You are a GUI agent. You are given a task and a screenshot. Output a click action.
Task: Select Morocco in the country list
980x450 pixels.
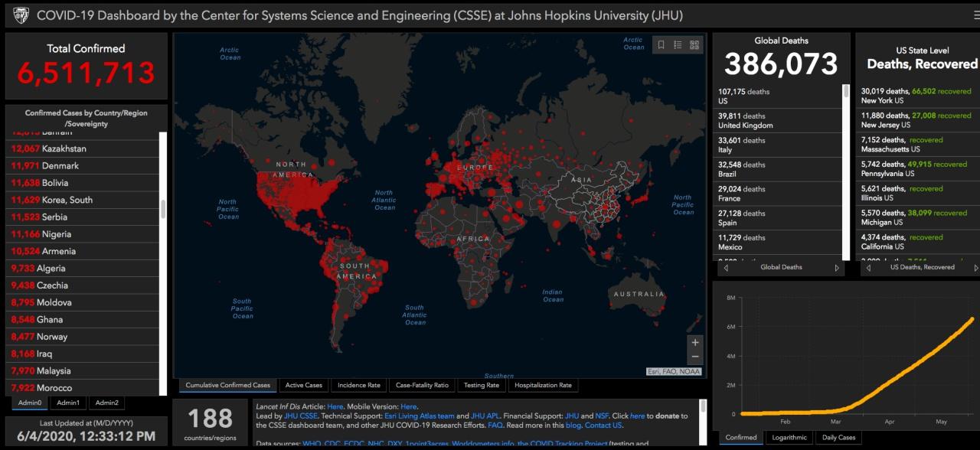point(82,388)
